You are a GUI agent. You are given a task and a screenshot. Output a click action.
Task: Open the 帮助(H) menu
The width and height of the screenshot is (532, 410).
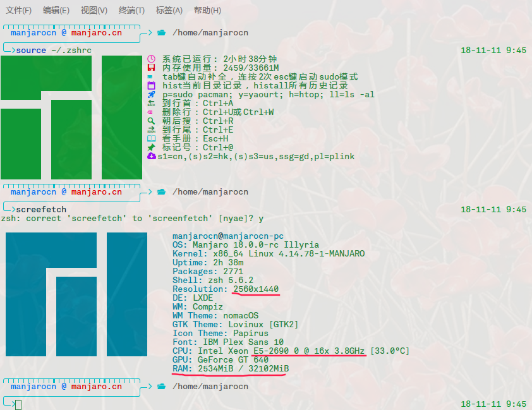coord(207,10)
